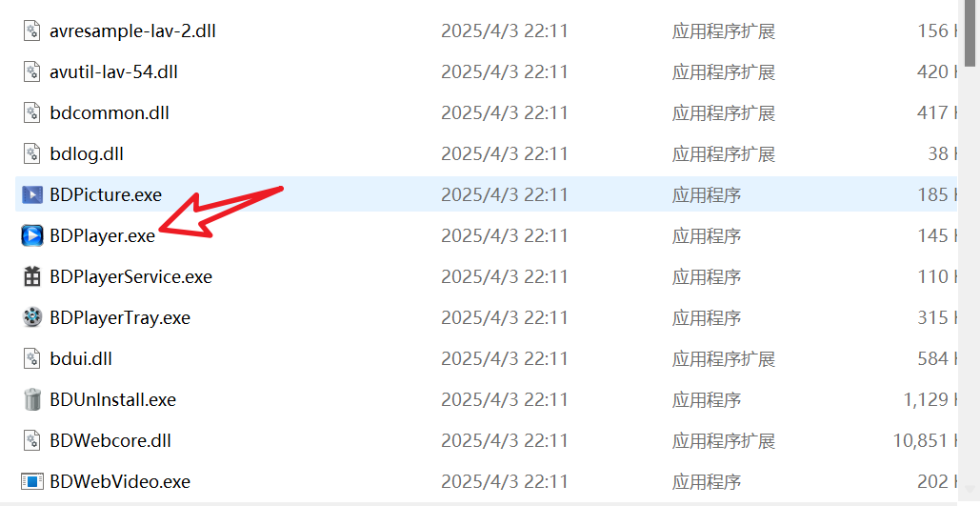Click the BDPlayer.exe blue play icon
This screenshot has height=506, width=980.
pyautogui.click(x=31, y=235)
